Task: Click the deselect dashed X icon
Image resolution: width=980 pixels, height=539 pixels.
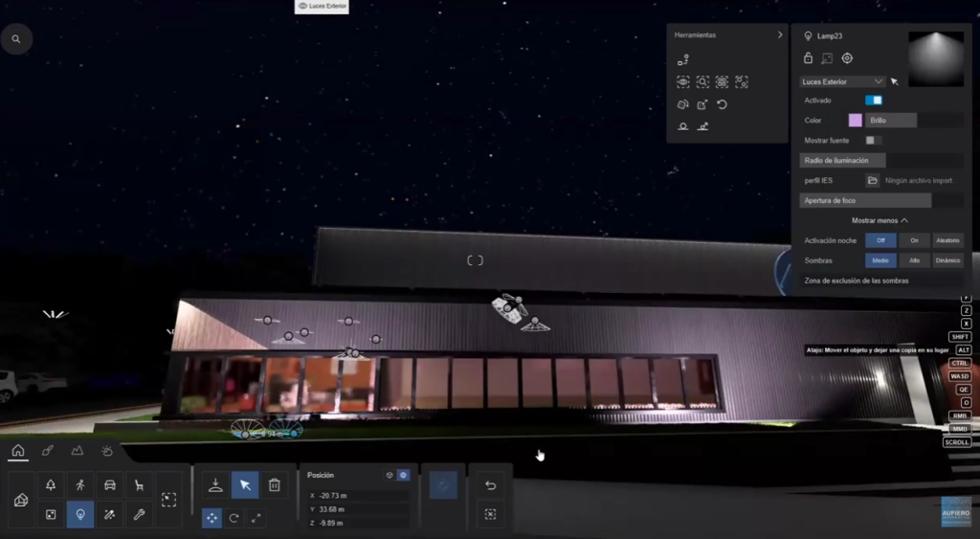Action: click(x=491, y=514)
